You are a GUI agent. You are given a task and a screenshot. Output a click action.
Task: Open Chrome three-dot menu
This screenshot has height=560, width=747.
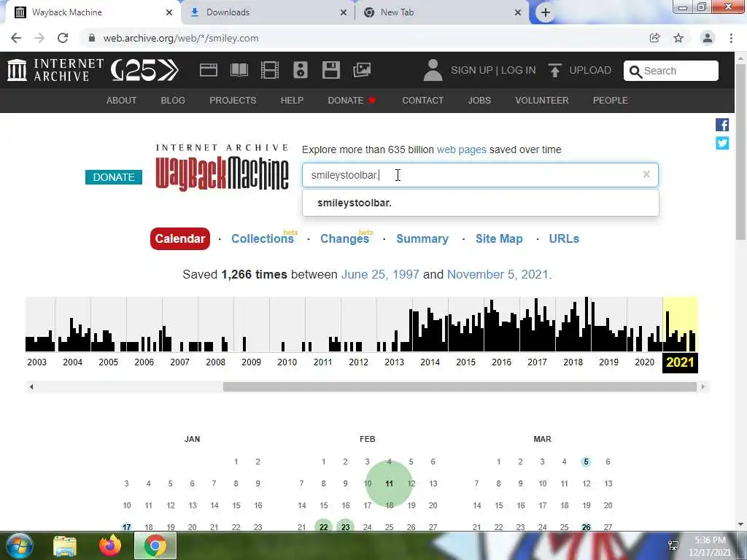pyautogui.click(x=731, y=38)
